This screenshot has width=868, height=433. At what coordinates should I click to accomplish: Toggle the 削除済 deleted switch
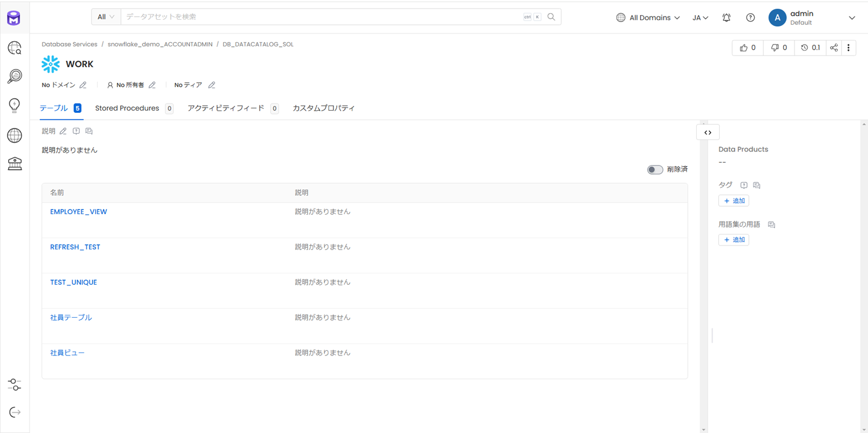point(655,170)
